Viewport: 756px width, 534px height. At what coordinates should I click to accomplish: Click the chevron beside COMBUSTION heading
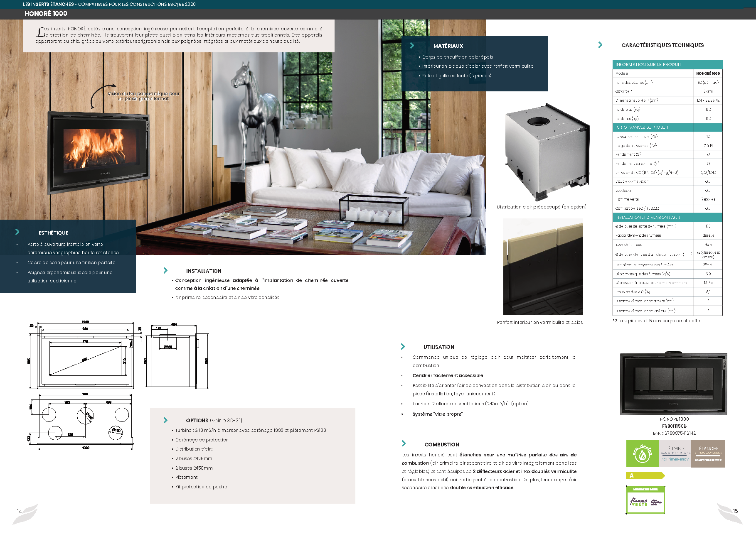click(x=403, y=443)
